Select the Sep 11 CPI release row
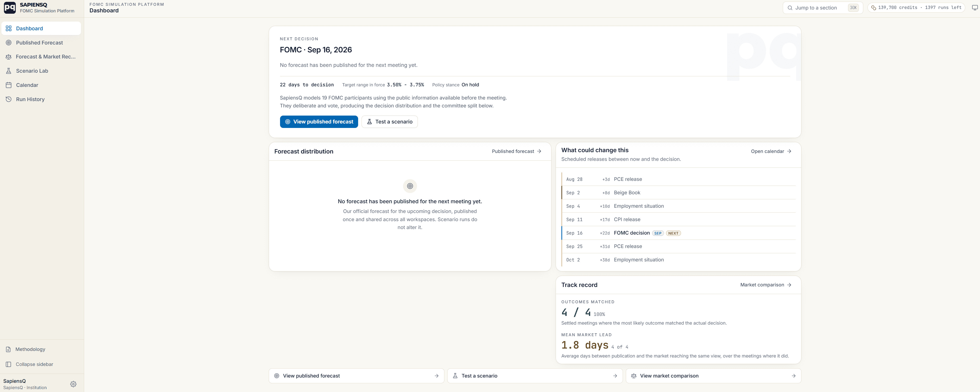The image size is (980, 392). click(x=679, y=219)
